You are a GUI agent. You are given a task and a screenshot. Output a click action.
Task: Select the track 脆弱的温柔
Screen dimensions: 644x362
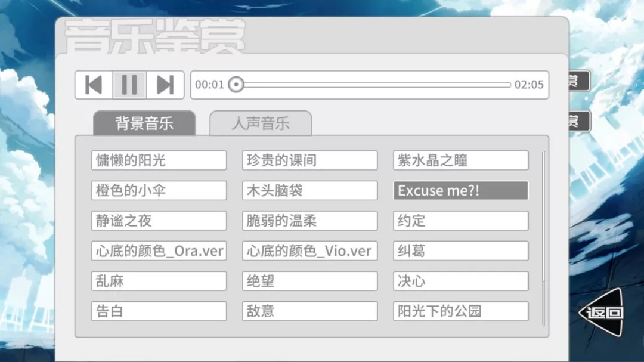click(309, 220)
